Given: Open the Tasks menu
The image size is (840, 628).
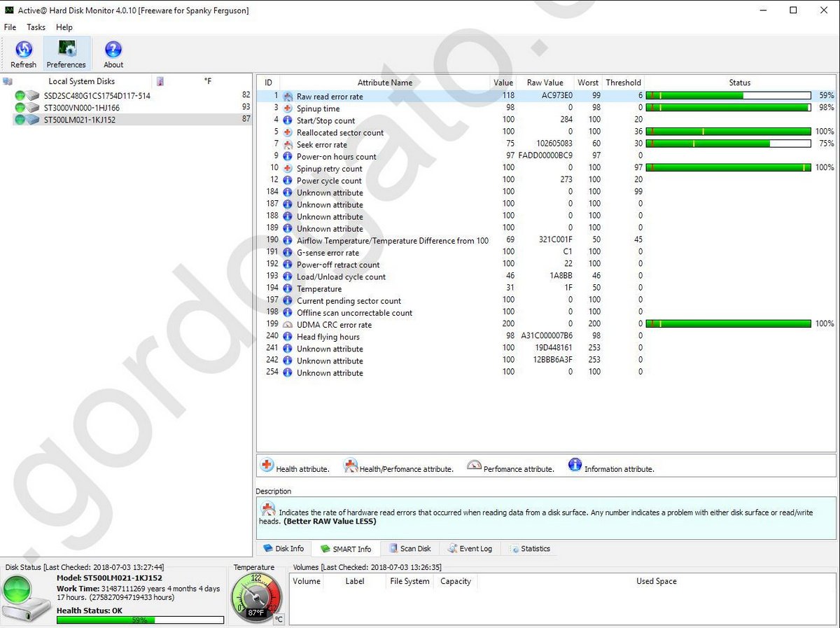Looking at the screenshot, I should point(36,27).
